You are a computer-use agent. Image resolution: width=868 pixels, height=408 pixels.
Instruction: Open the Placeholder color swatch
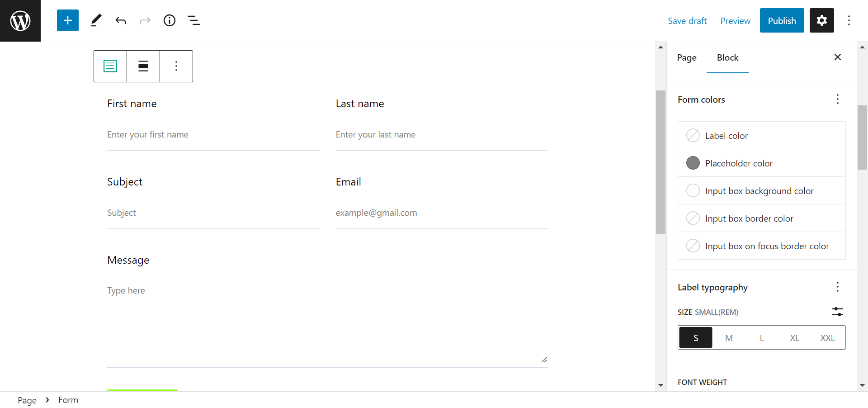click(x=693, y=163)
